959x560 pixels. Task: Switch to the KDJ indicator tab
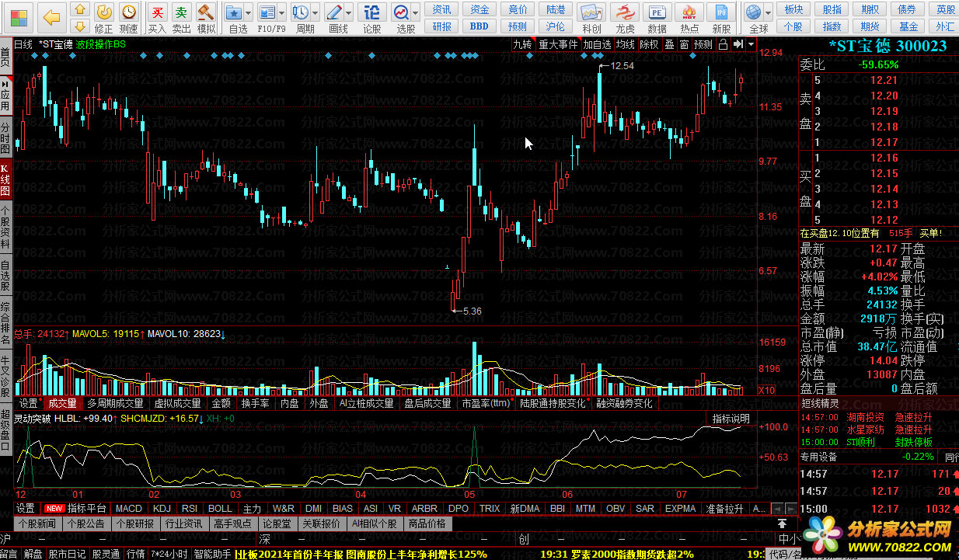(162, 509)
